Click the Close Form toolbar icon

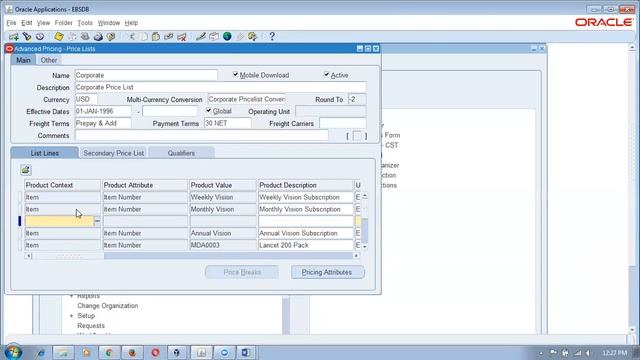tap(111, 37)
